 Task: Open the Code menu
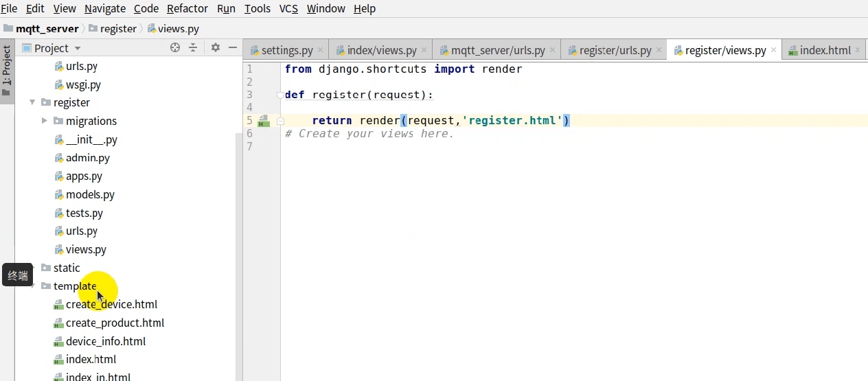point(146,8)
